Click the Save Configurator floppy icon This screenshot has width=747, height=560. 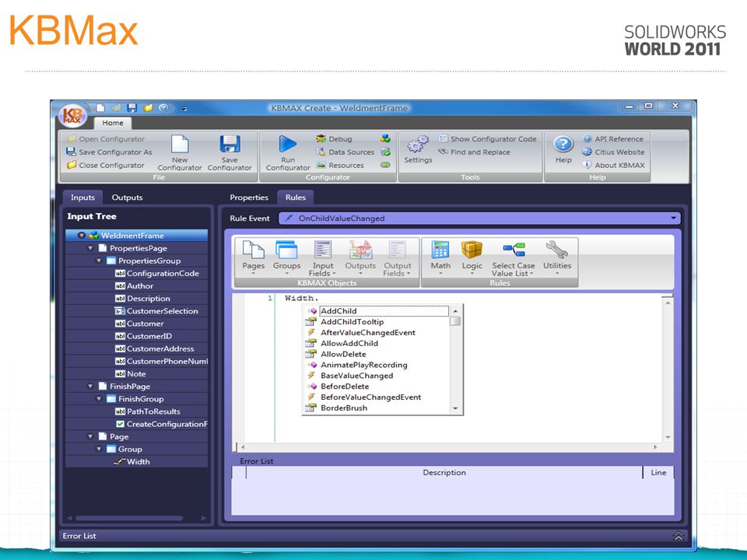point(230,144)
